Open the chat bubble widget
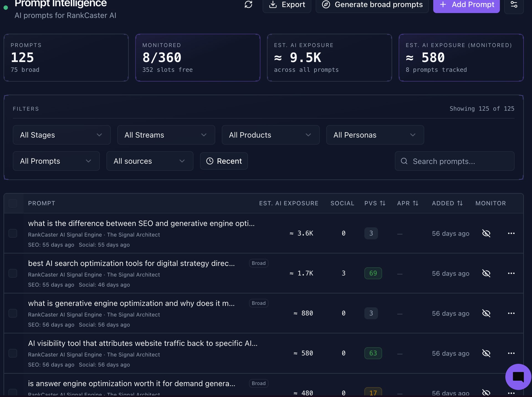The image size is (532, 397). [x=518, y=377]
